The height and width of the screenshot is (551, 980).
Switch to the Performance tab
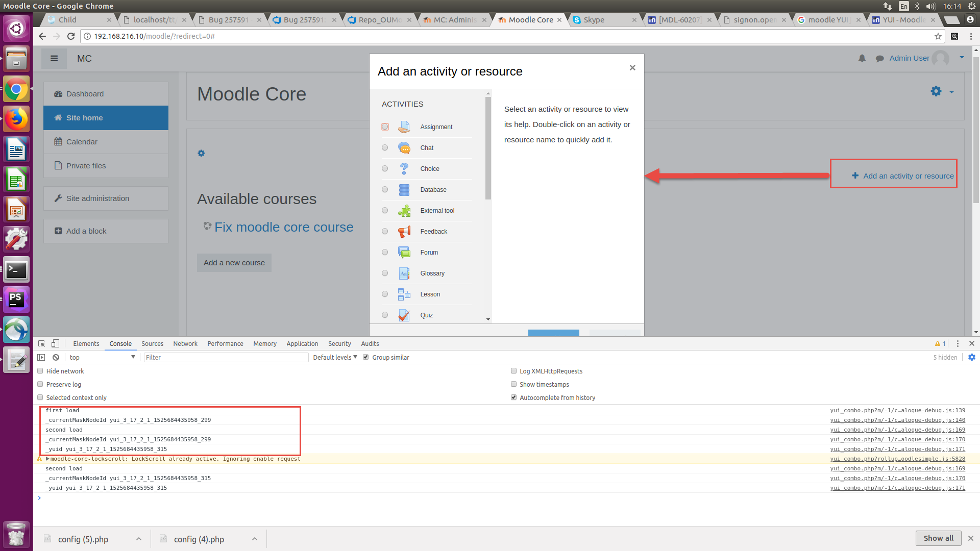click(225, 344)
